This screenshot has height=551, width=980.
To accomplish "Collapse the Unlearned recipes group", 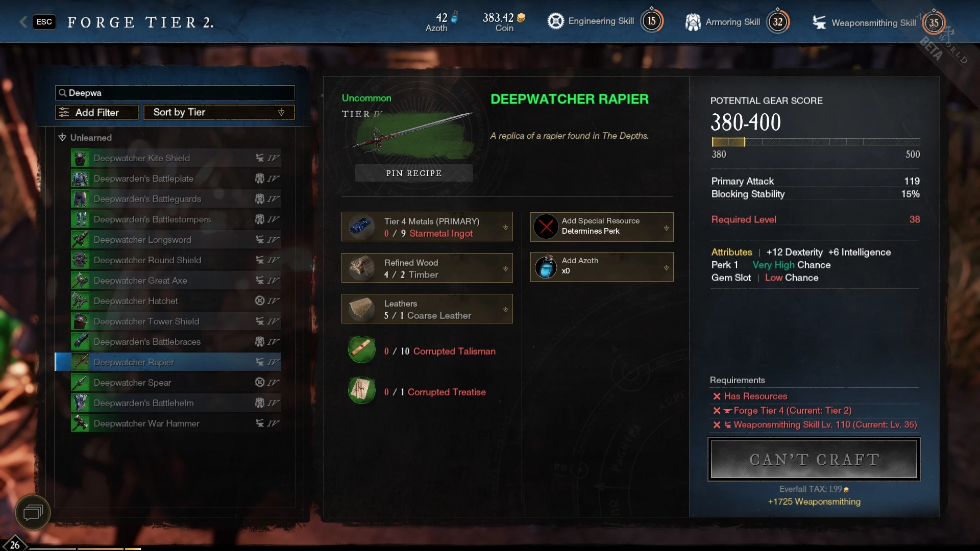I will [x=62, y=137].
